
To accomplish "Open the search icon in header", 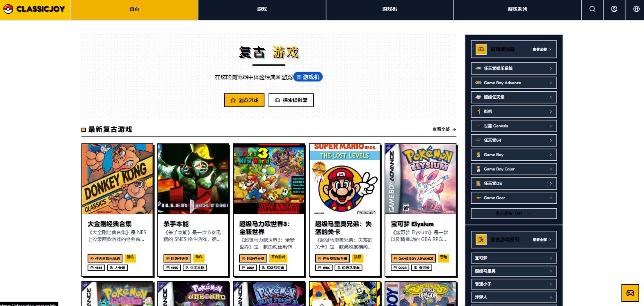I will click(x=592, y=9).
